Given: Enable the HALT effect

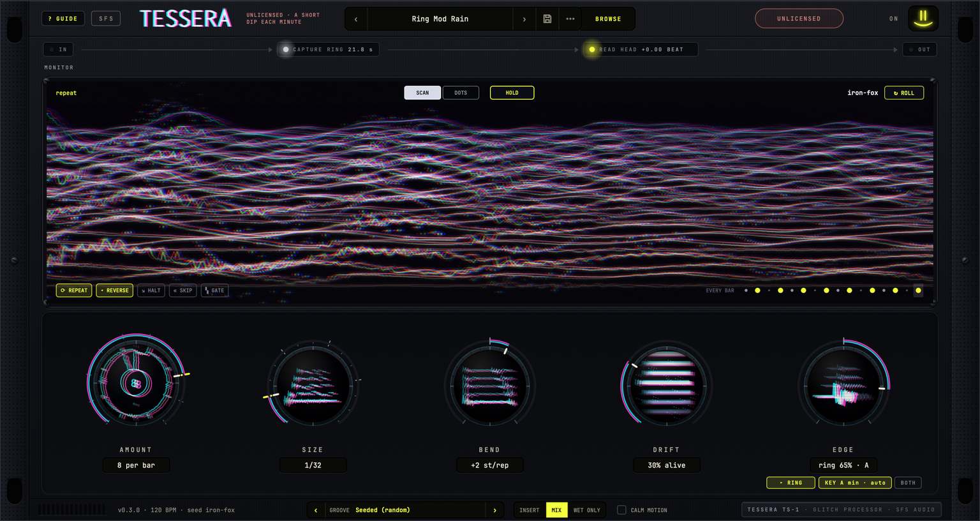Looking at the screenshot, I should point(151,291).
